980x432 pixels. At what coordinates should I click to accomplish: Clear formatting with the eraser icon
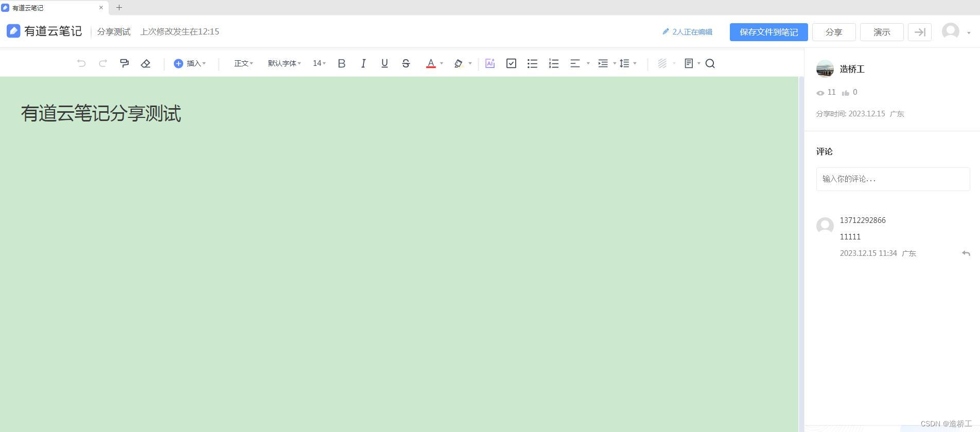tap(146, 63)
